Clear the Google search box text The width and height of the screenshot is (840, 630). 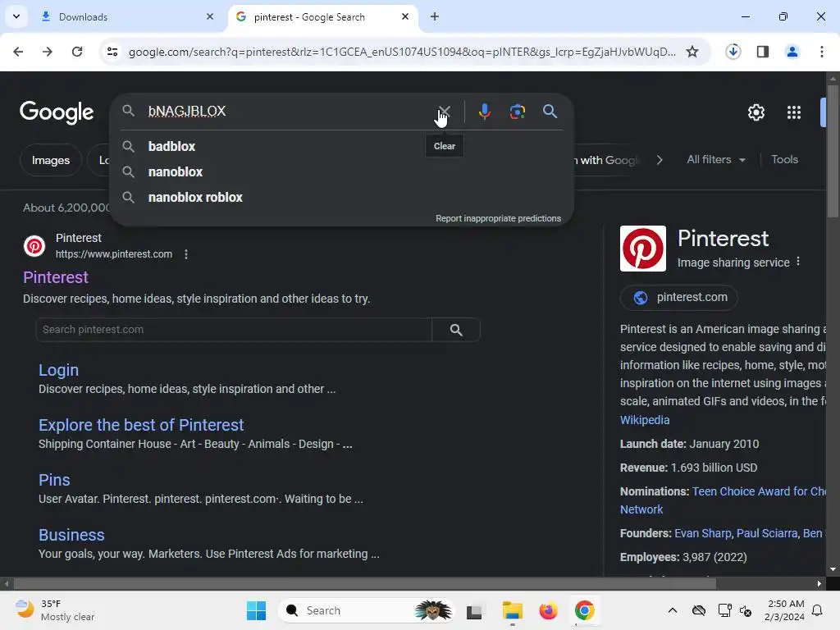click(x=444, y=112)
